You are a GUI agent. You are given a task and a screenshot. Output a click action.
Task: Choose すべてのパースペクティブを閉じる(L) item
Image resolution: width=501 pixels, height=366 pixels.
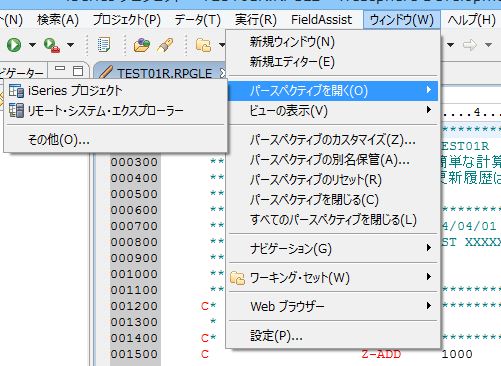click(333, 220)
